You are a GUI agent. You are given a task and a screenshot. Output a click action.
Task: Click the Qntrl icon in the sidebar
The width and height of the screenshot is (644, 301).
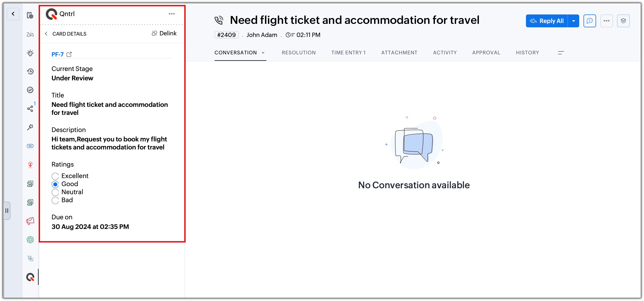coord(30,277)
